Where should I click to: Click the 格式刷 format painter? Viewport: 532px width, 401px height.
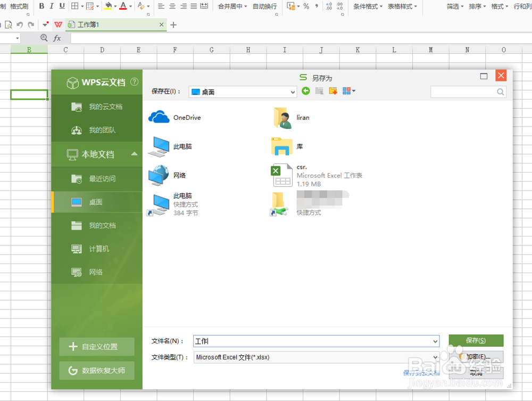[x=19, y=6]
